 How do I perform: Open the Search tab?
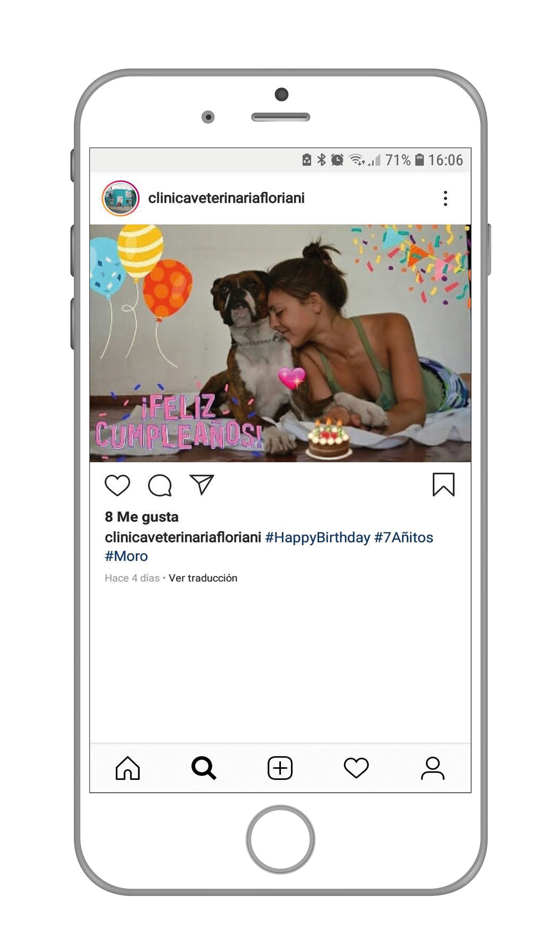(204, 768)
